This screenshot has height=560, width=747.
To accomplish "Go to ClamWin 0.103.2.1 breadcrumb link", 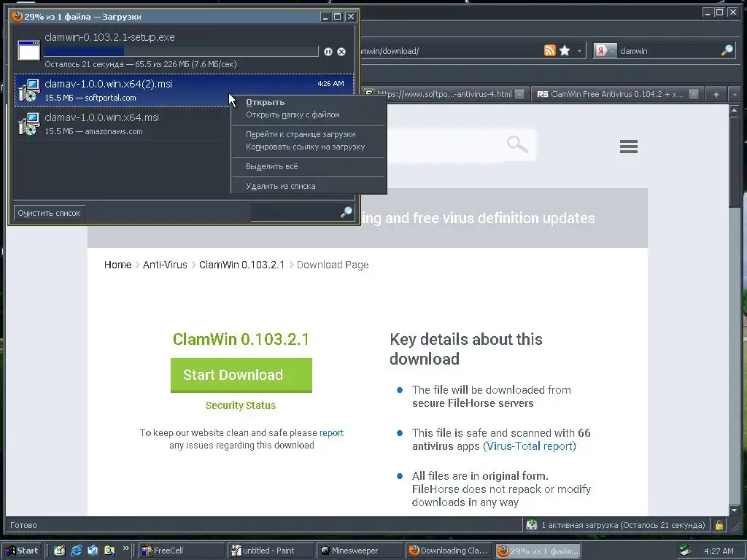I will coord(241,265).
